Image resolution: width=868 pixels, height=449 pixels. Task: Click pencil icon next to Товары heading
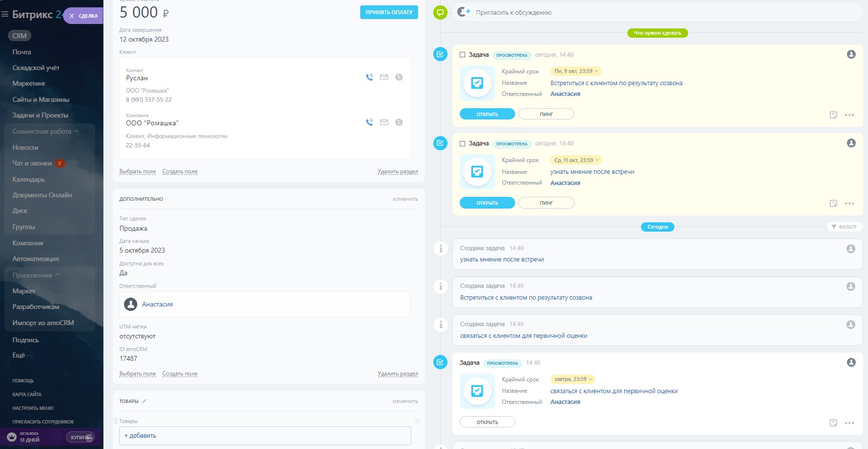144,402
